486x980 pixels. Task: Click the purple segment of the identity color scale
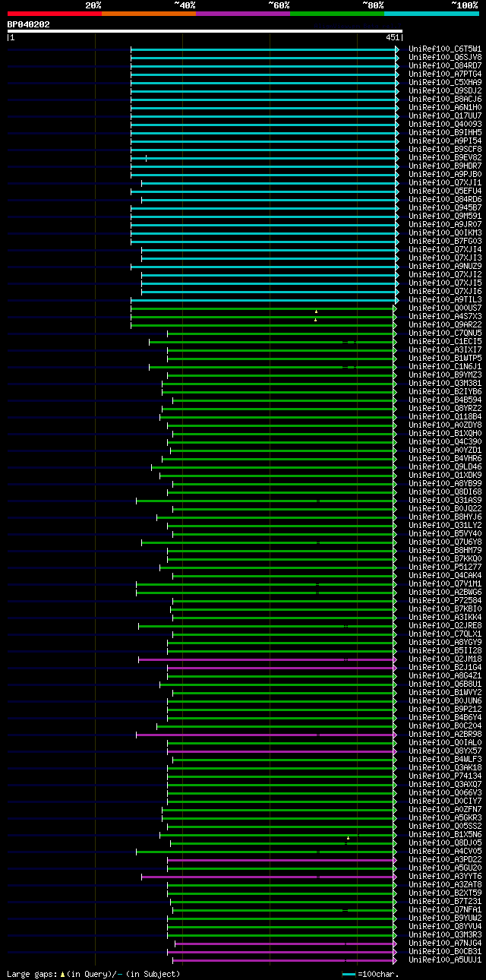(243, 14)
